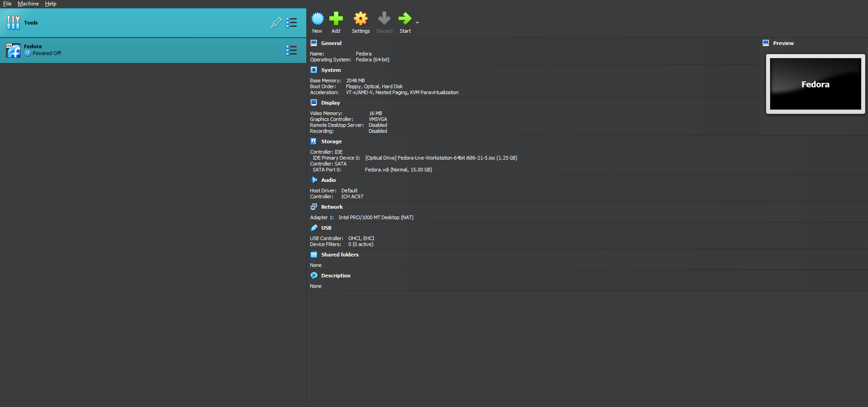Click the Preview panel heading
The image size is (868, 407).
point(783,43)
